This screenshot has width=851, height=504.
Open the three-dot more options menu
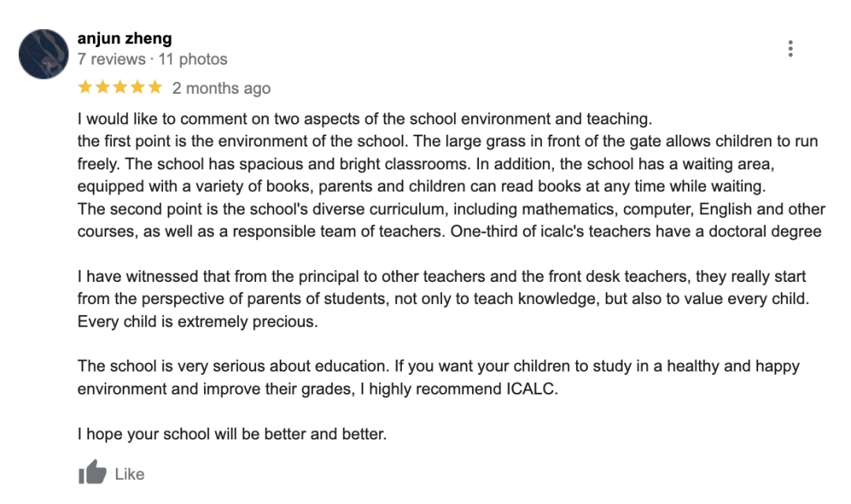click(x=790, y=49)
